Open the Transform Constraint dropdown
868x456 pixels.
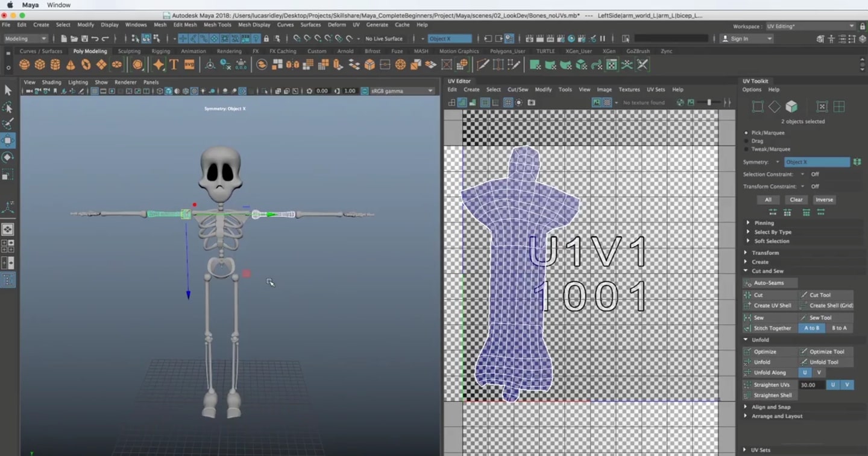click(x=802, y=186)
